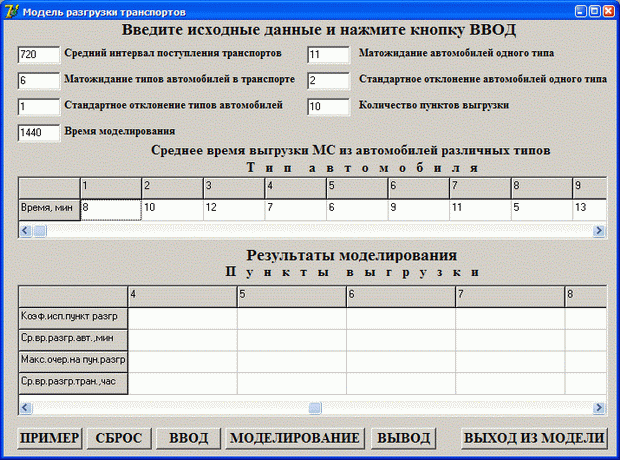Close the Модель разгрузки транспортов window

coord(609,11)
